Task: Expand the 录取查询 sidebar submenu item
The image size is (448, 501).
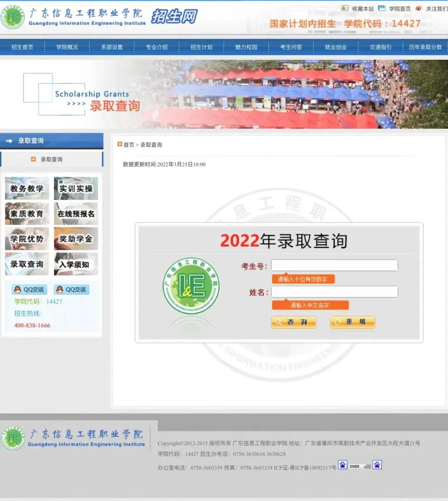Action: point(51,159)
